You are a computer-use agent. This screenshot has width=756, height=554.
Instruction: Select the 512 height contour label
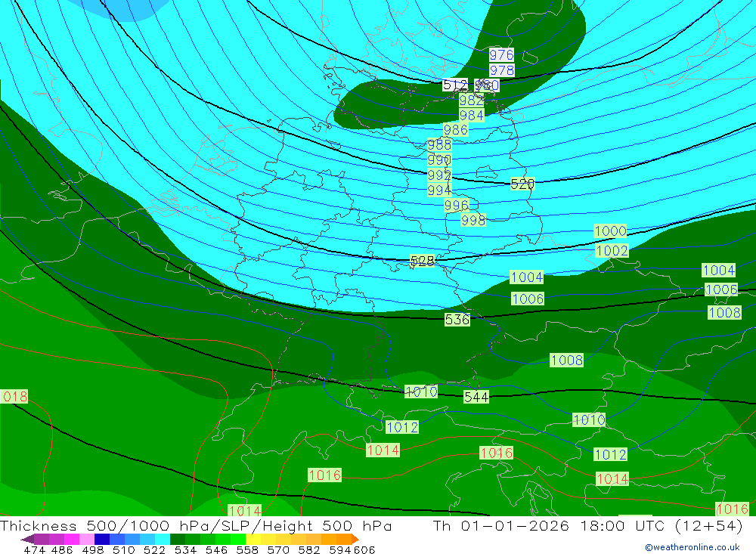click(x=455, y=85)
